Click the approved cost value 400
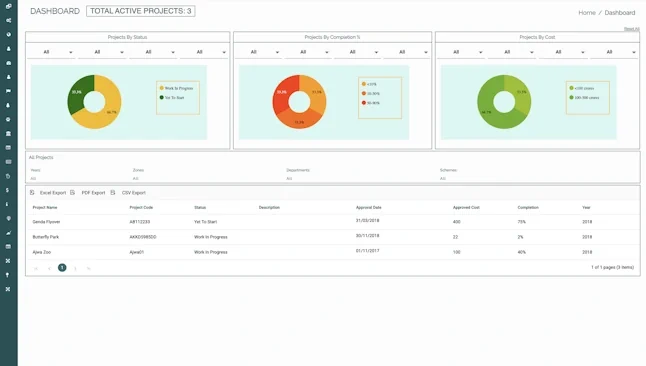Image resolution: width=646 pixels, height=366 pixels. pos(456,222)
